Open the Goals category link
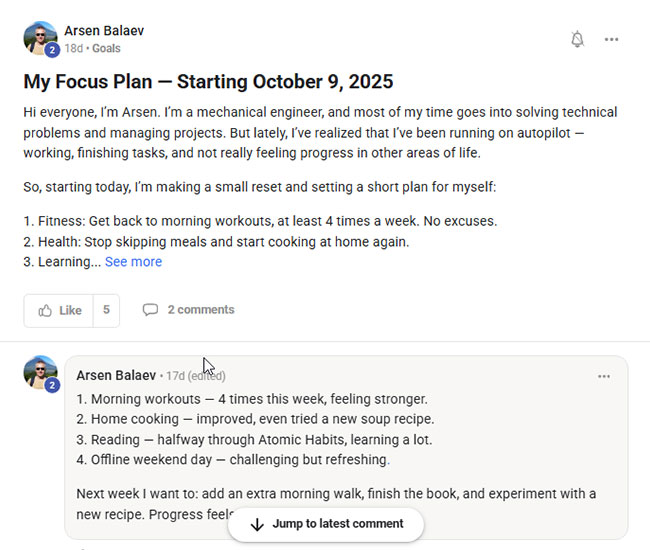 (109, 48)
